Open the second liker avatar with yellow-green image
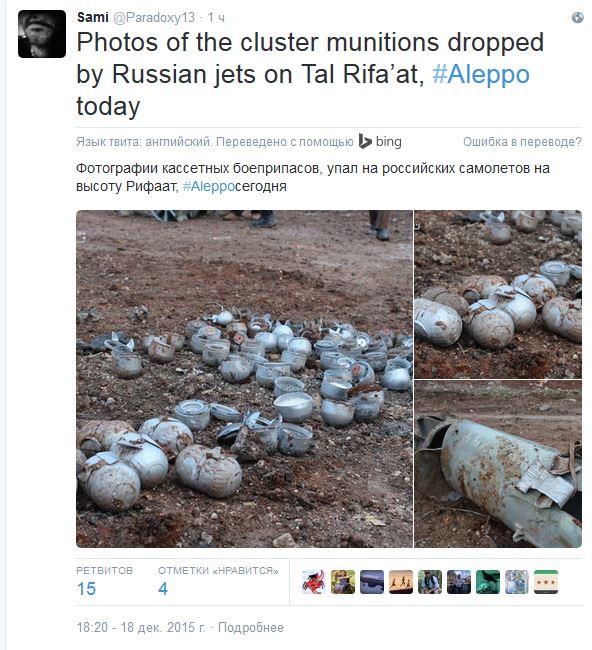The height and width of the screenshot is (650, 592). 343,582
